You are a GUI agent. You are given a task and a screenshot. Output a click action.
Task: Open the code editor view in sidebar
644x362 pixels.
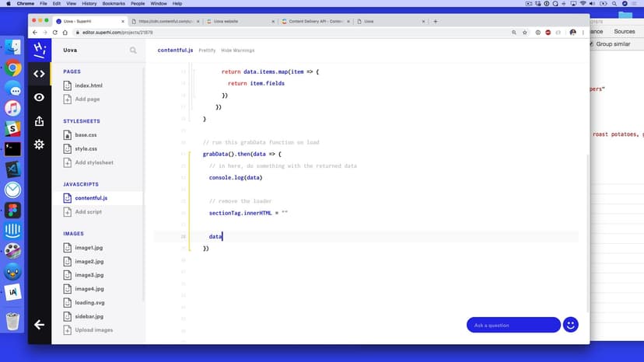pos(39,74)
